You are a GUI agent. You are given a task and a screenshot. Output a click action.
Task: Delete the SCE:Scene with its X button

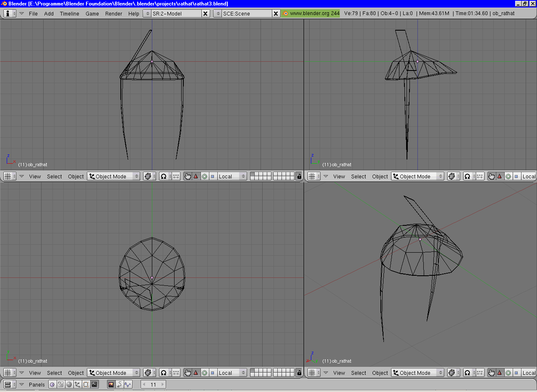[x=276, y=13]
